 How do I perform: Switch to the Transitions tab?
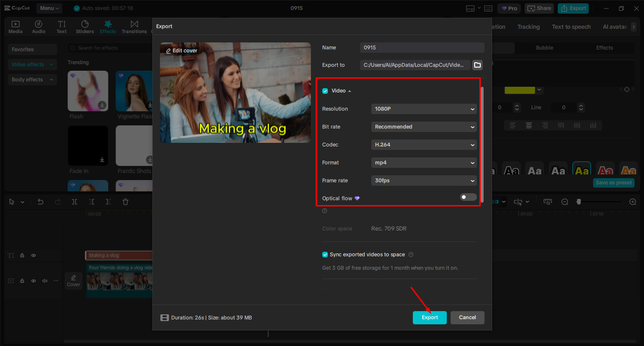134,26
